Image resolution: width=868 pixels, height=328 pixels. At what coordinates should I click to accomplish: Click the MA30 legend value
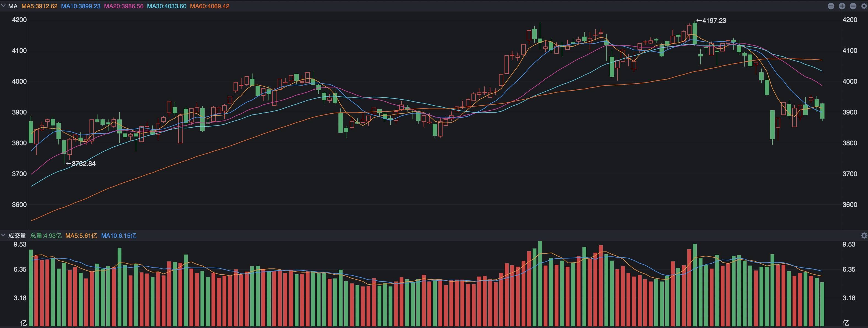(166, 6)
